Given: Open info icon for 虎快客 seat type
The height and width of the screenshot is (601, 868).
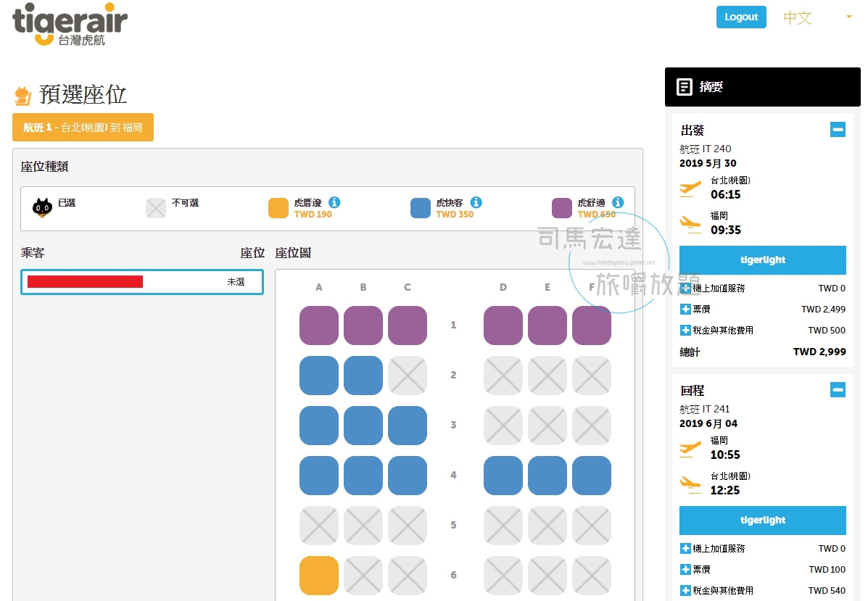Looking at the screenshot, I should (x=476, y=202).
